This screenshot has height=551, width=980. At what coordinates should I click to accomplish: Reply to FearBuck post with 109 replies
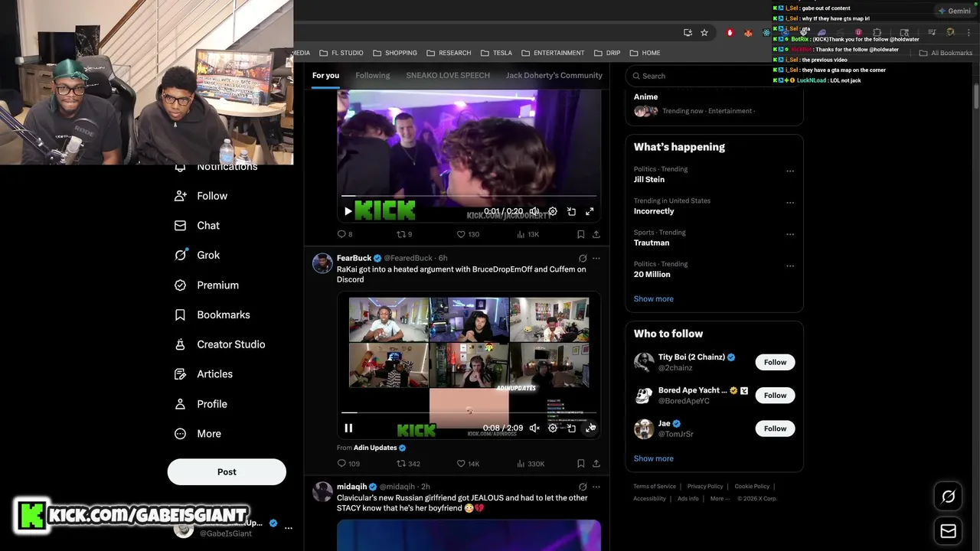click(x=348, y=464)
